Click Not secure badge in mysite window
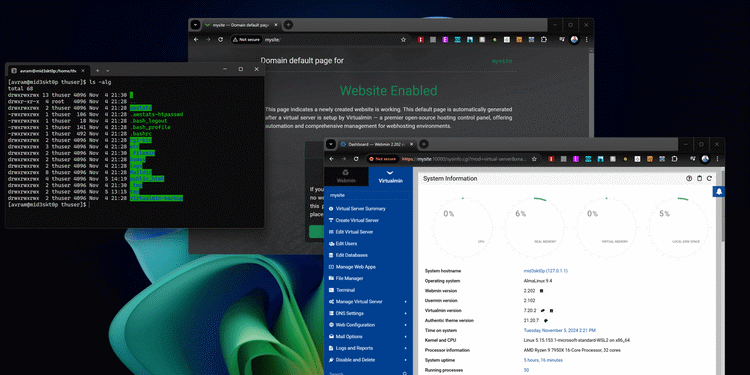 [247, 40]
